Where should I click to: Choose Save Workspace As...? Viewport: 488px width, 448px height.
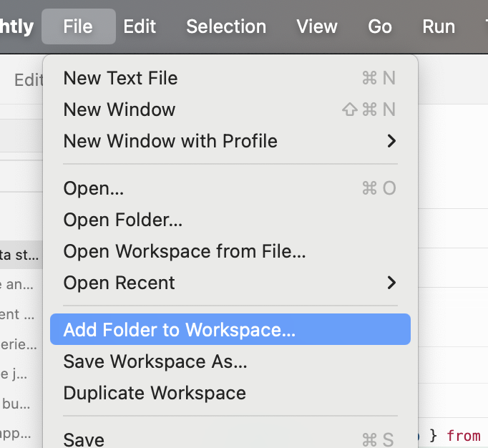(x=155, y=361)
